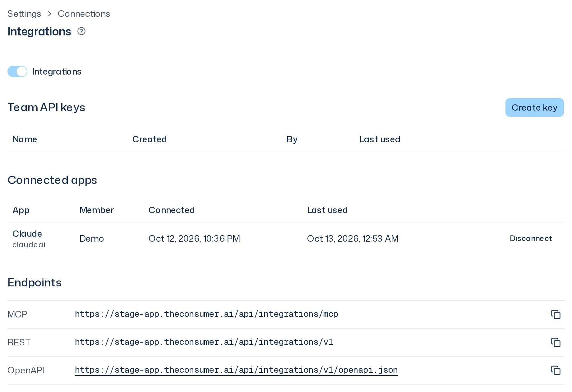Go to Settings in the breadcrumb
Screen dimensions: 572x392
24,14
